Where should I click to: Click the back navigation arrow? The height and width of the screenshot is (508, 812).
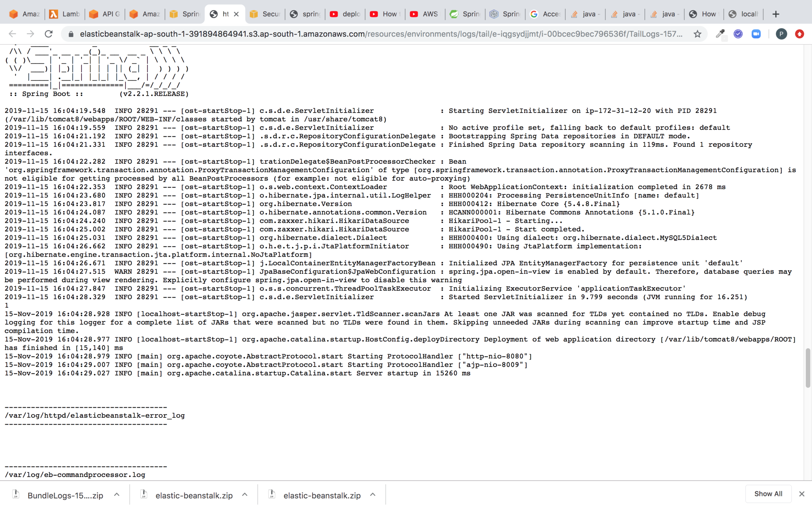coord(12,34)
